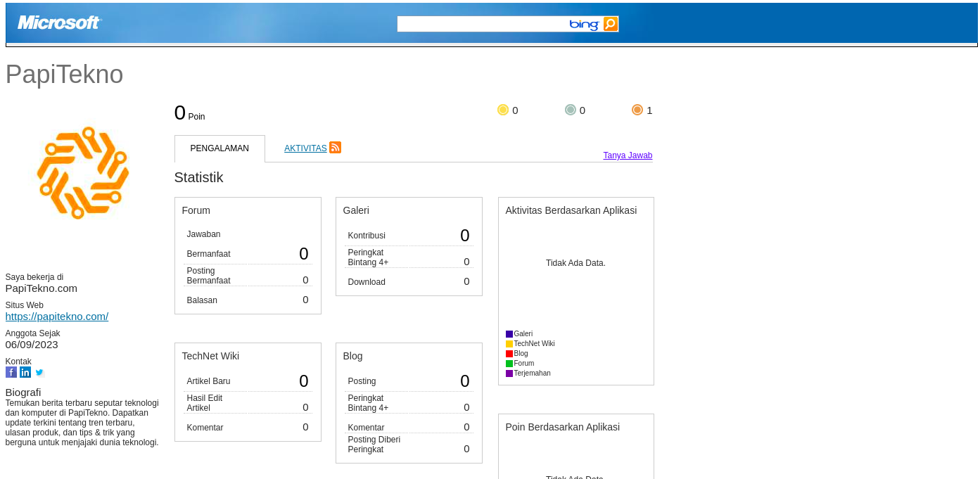
Task: Click the silver medal icon
Action: pos(570,110)
